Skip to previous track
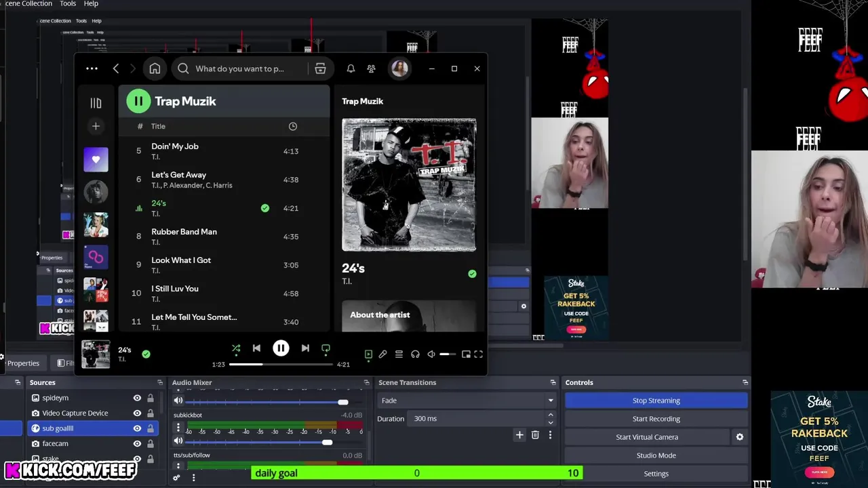Screen dimensions: 868x488 click(256, 348)
